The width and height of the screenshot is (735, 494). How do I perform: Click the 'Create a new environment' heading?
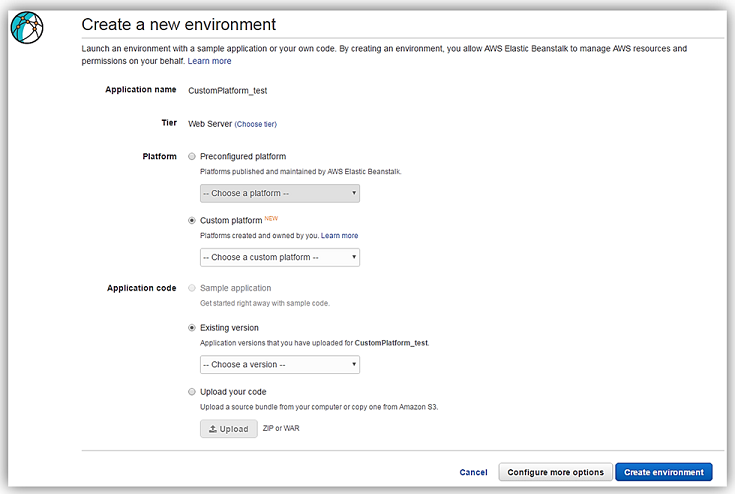click(x=178, y=23)
